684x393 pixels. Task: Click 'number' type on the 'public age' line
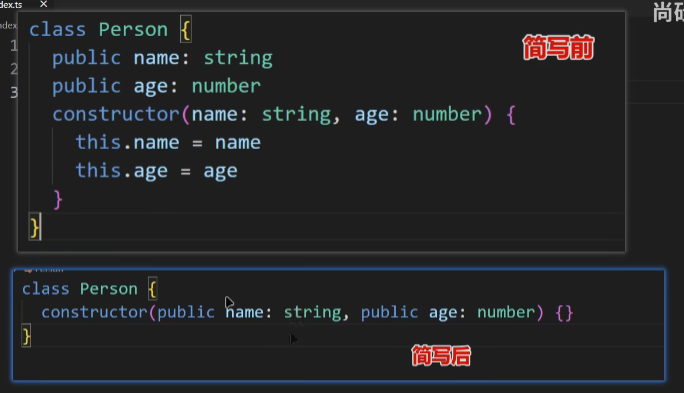tap(226, 86)
